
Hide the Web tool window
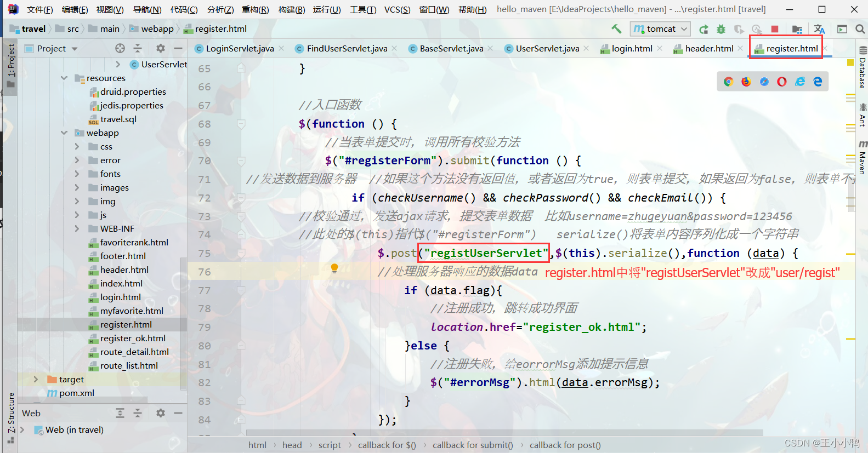pos(178,413)
